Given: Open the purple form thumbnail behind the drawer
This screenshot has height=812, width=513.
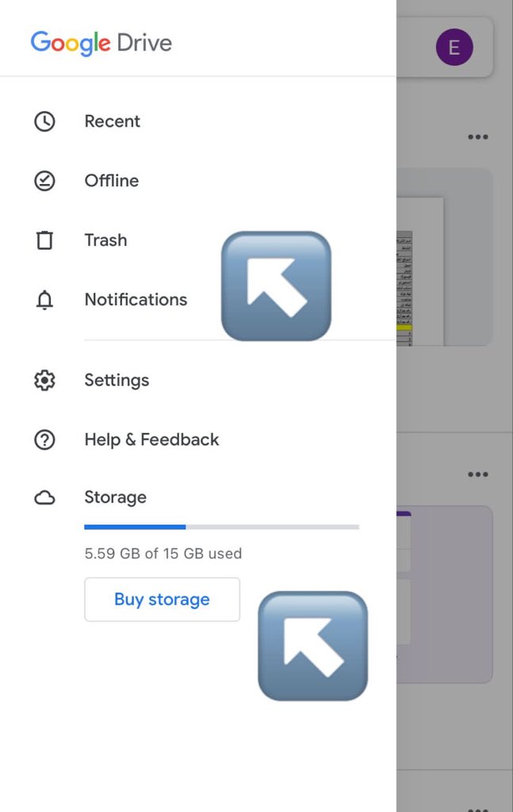Looking at the screenshot, I should point(445,595).
